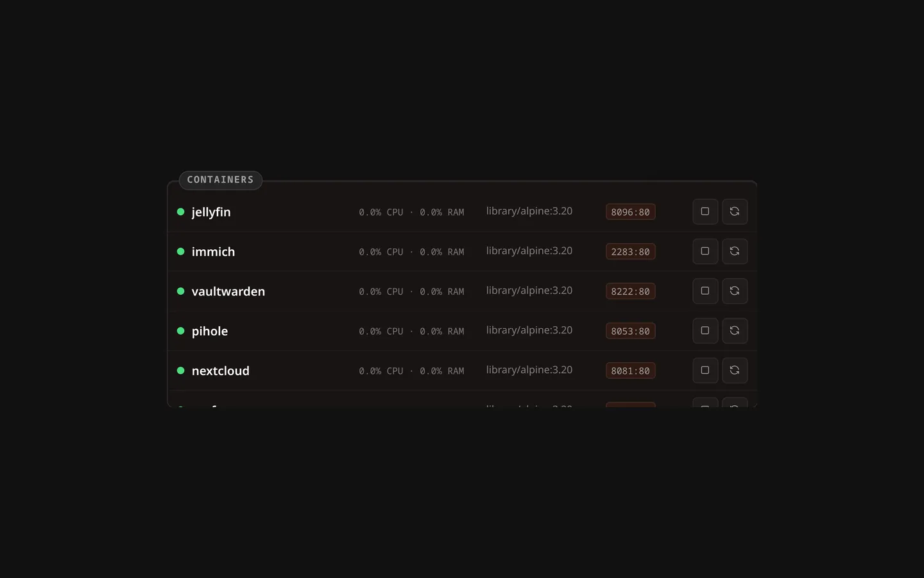Click the immich image library/alpine:3.20
Screen dimensions: 924x578
[x=529, y=251]
